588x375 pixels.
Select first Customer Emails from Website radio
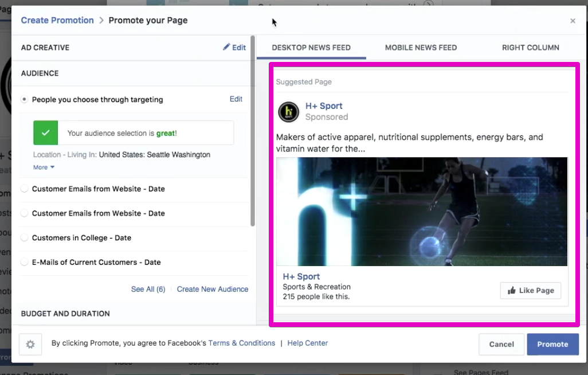[x=24, y=189]
